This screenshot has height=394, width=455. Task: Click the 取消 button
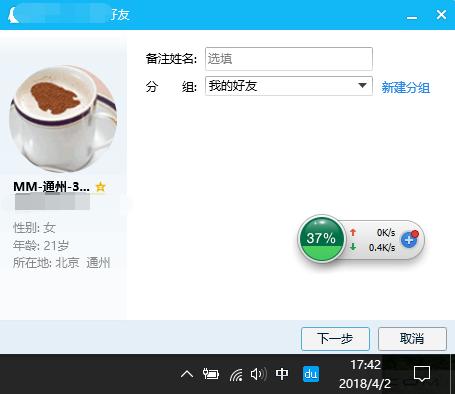412,339
